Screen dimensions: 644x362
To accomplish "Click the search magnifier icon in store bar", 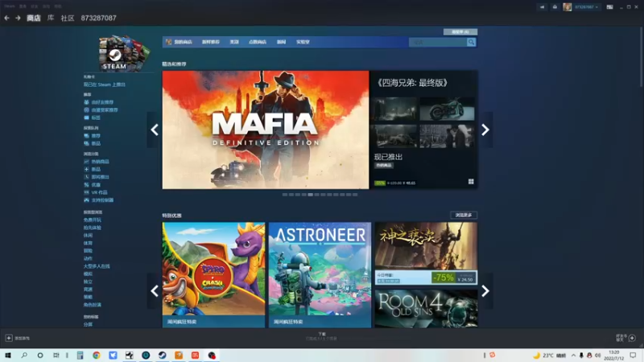I will 471,42.
